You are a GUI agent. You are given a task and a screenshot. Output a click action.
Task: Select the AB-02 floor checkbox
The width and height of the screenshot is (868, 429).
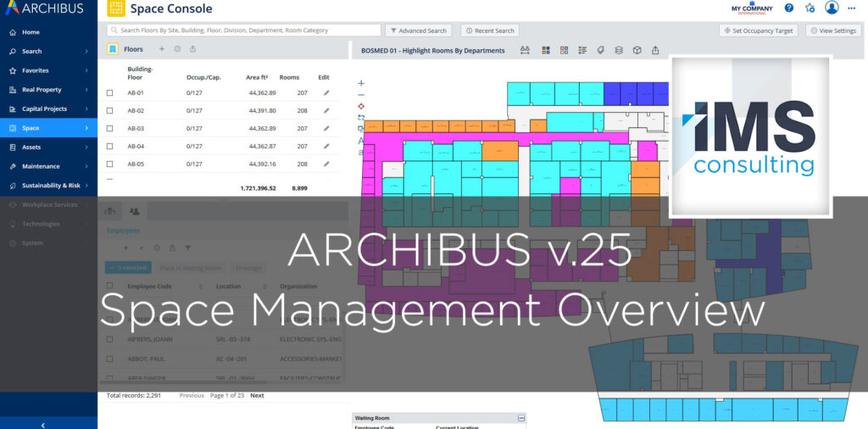[x=109, y=111]
